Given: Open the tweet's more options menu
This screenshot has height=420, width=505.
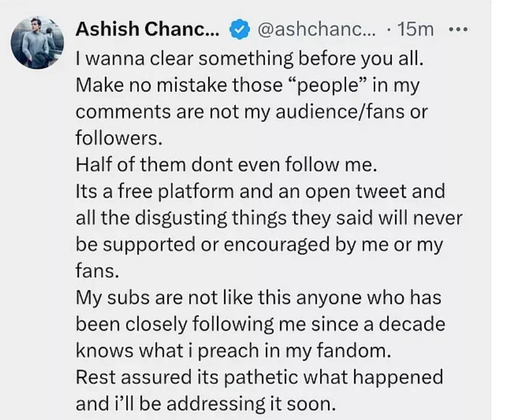Looking at the screenshot, I should tap(459, 29).
